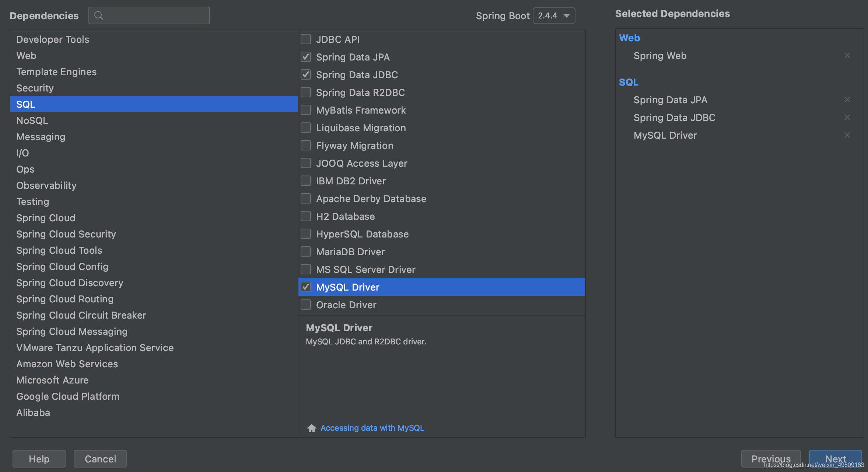Proceed with the Next button

click(836, 459)
